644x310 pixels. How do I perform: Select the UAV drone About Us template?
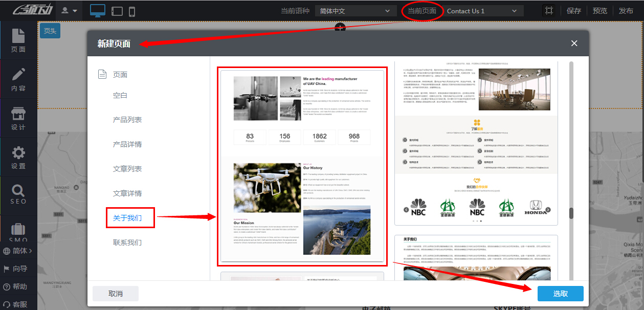coord(302,166)
